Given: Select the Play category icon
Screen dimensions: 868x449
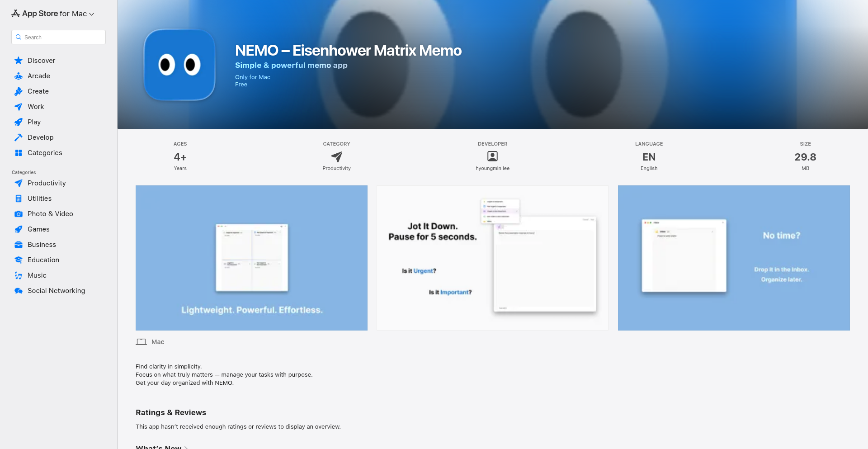Looking at the screenshot, I should click(x=19, y=122).
